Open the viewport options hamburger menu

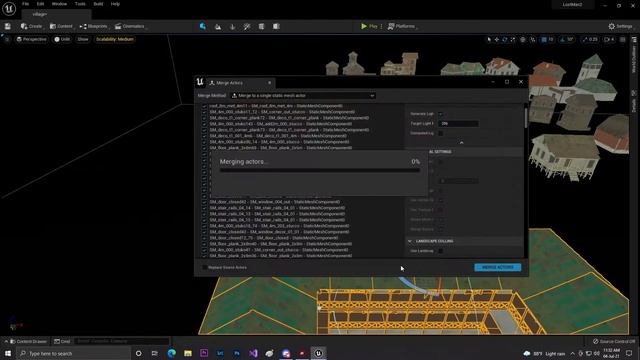click(7, 39)
